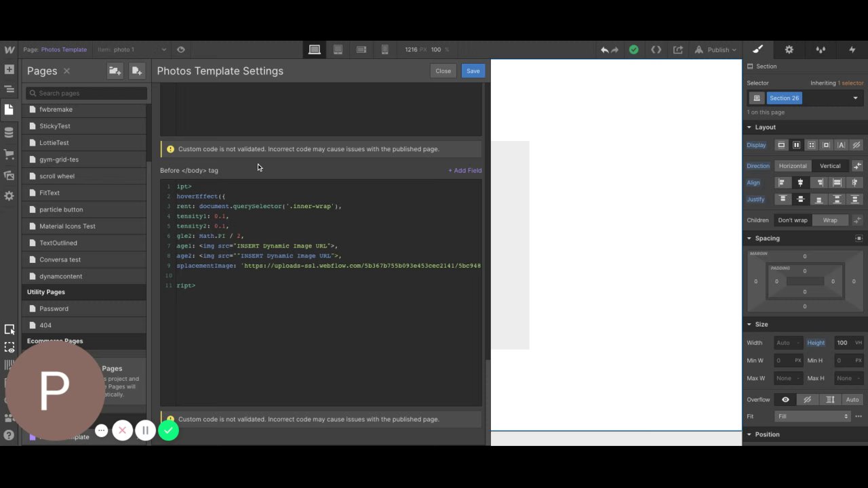868x488 pixels.
Task: Justify flex items to center
Action: pos(800,199)
